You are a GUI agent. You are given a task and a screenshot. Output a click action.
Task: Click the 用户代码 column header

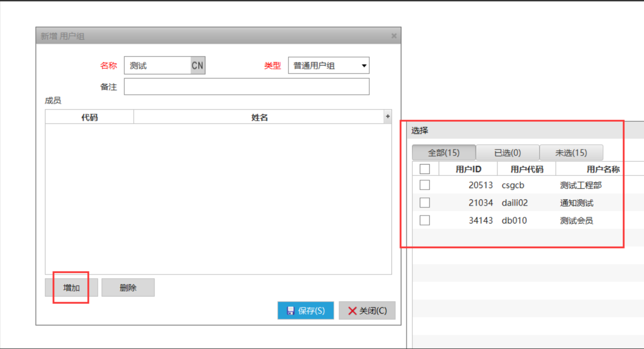pos(527,169)
